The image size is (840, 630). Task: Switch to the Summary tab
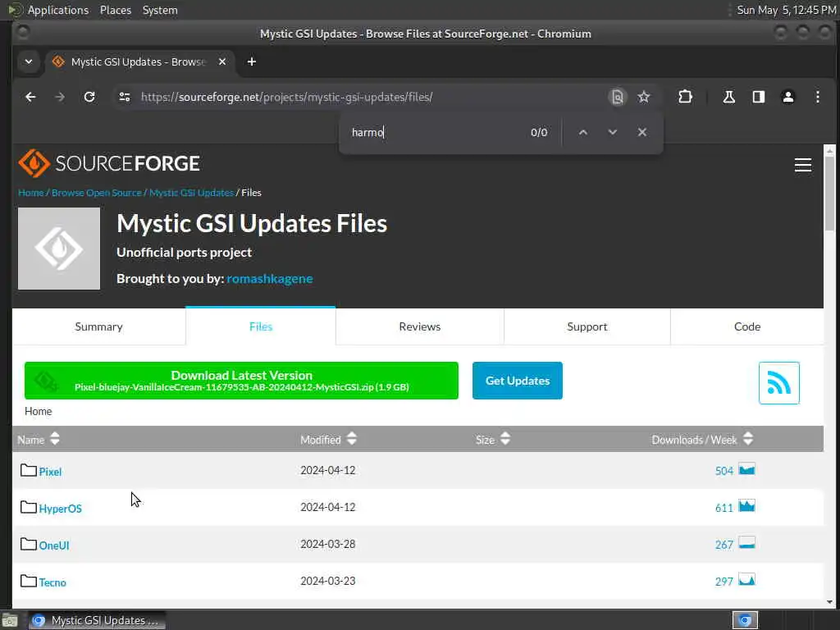(x=98, y=326)
